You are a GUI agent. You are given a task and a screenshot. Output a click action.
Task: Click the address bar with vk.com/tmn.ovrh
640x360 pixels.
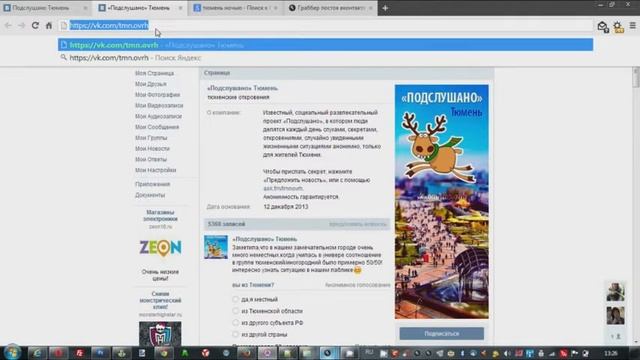[x=327, y=25]
